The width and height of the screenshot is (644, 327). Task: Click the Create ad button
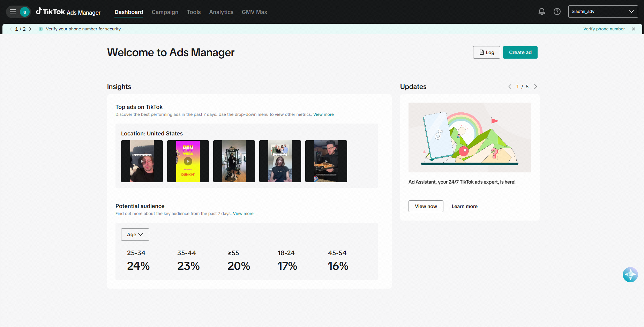(x=520, y=52)
